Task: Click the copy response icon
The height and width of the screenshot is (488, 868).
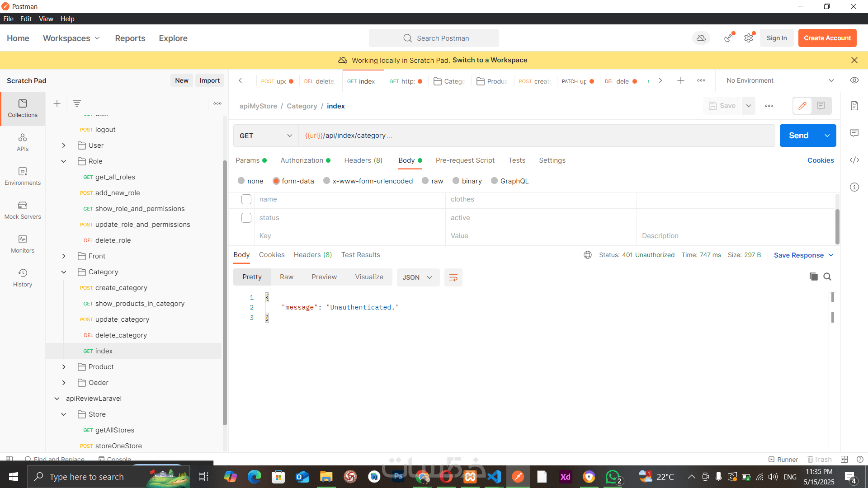Action: 813,277
